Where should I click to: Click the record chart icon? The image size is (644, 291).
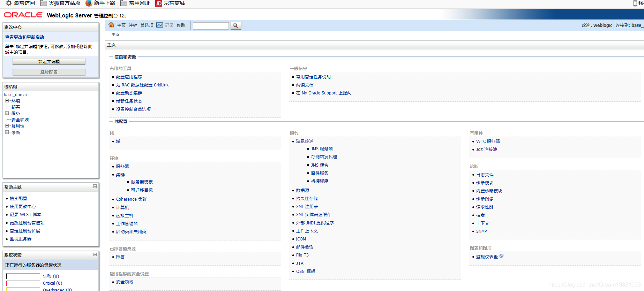(159, 25)
